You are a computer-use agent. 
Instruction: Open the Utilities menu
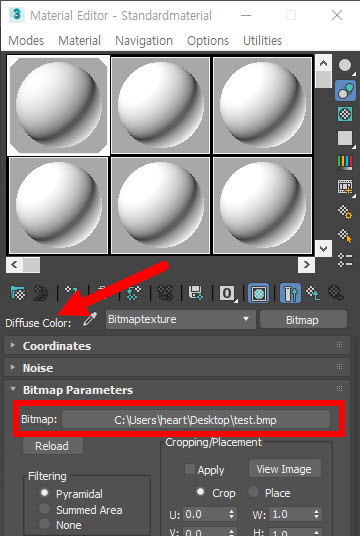click(263, 41)
